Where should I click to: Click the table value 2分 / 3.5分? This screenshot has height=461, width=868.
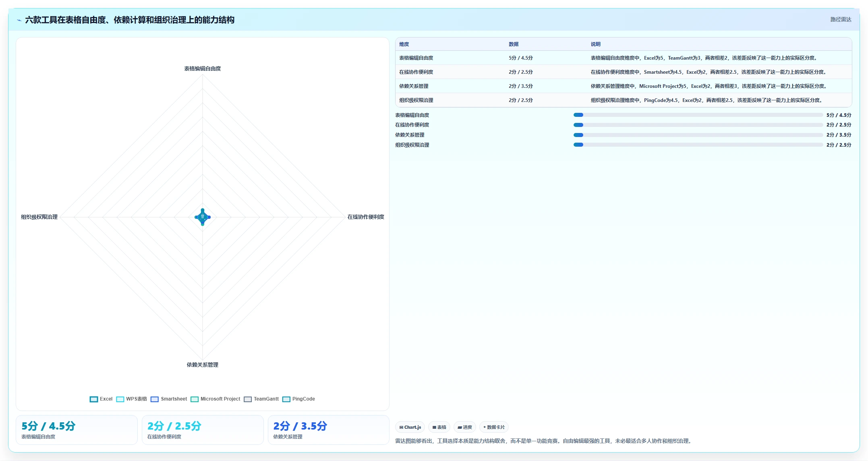(521, 86)
